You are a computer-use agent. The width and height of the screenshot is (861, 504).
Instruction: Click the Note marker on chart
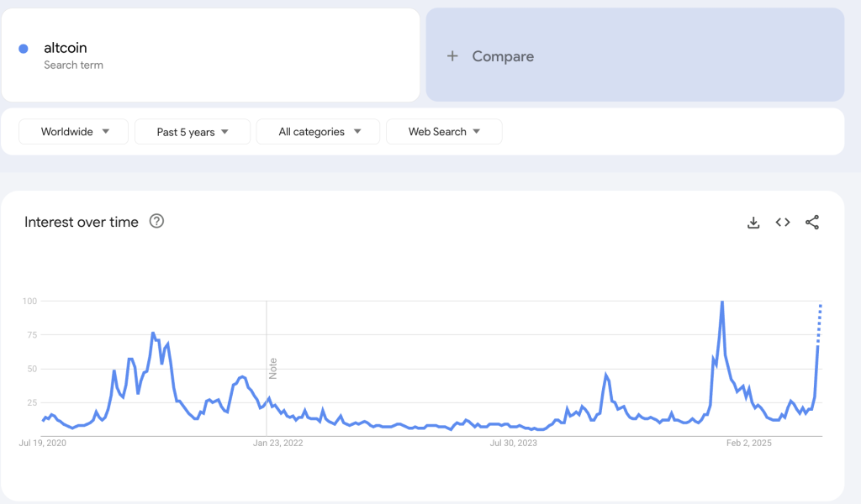coord(273,369)
